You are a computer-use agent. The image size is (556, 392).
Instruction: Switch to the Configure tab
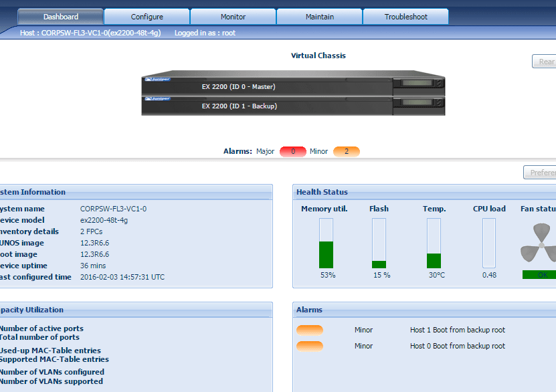[x=147, y=16]
